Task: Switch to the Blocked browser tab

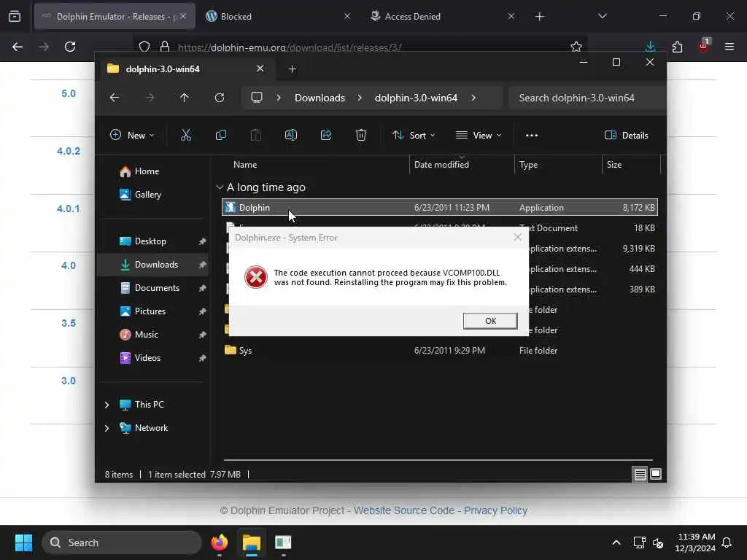Action: click(278, 16)
